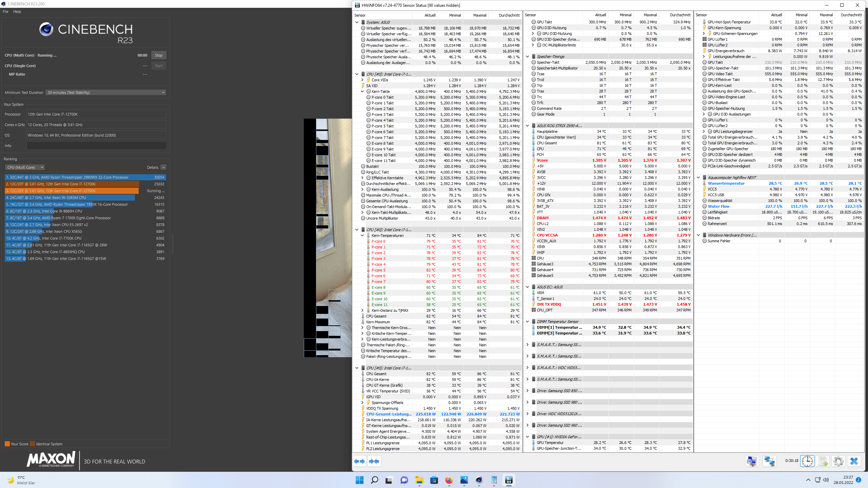This screenshot has height=488, width=868.
Task: Expand the OC-Multiplikatorlimits node
Action: (x=533, y=45)
